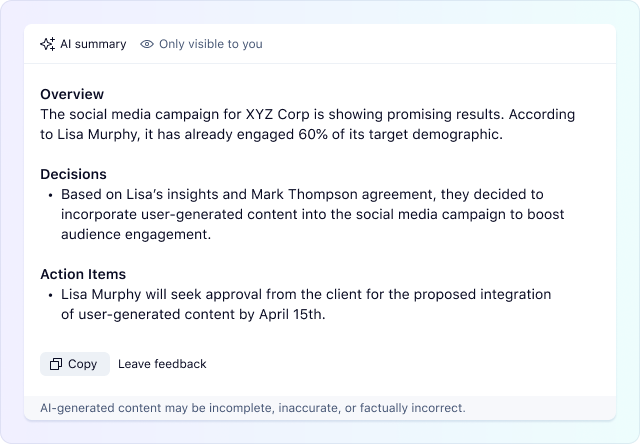
Task: Click the 'Only visible to you' text
Action: [209, 44]
